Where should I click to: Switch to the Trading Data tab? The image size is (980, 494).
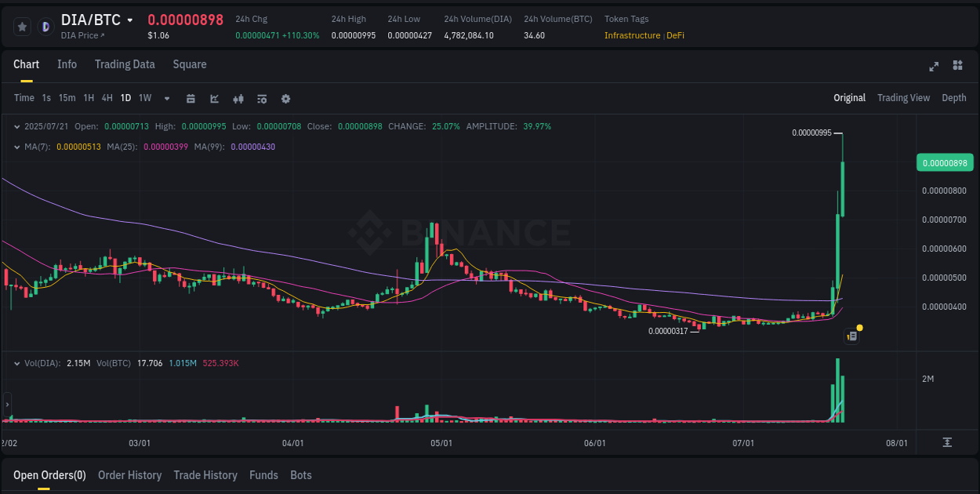click(125, 64)
